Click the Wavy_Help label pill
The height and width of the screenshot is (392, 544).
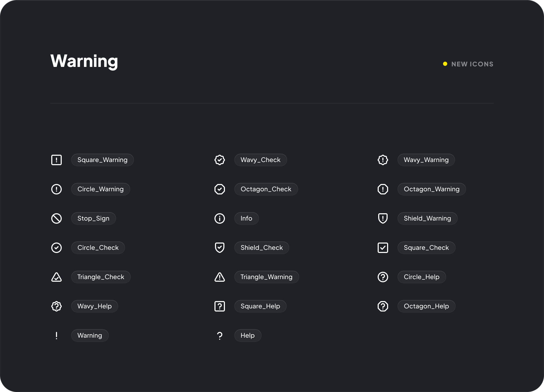point(94,306)
